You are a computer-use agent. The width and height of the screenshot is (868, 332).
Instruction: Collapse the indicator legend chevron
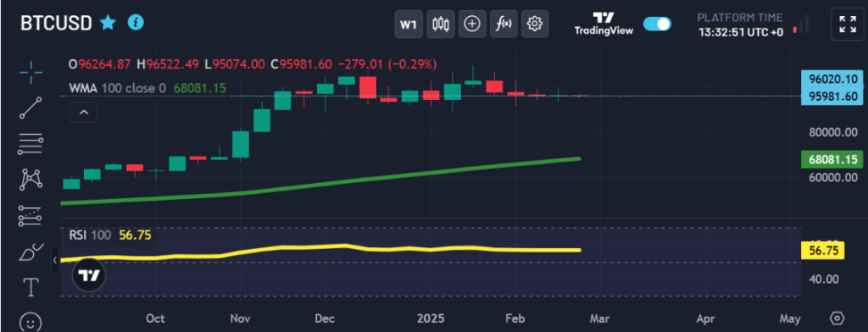84,113
